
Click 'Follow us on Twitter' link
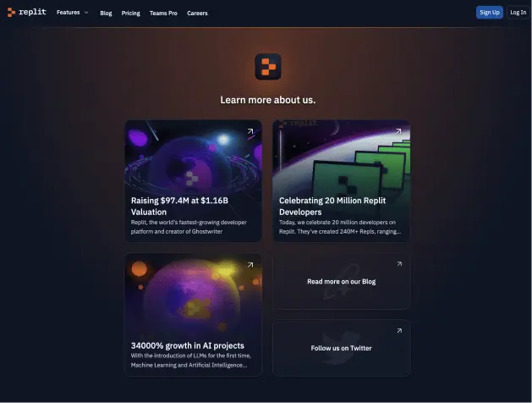tap(342, 348)
